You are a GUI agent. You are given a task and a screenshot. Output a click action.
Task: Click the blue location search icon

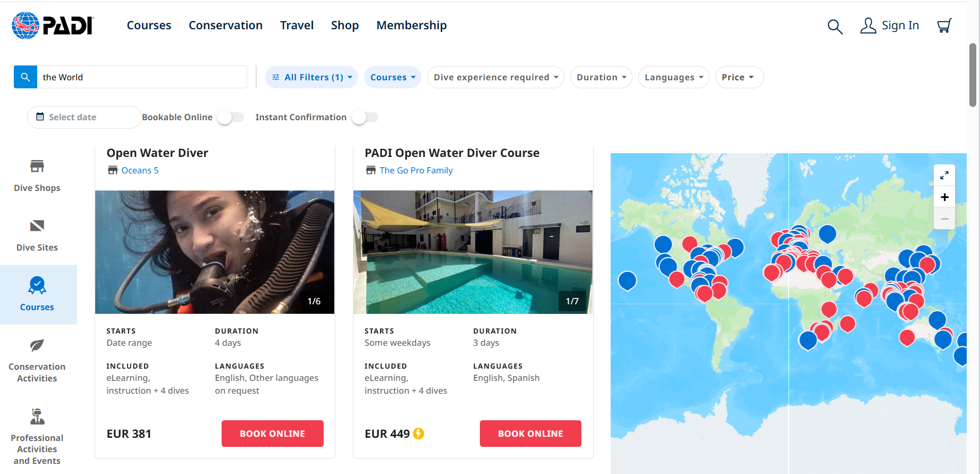click(x=26, y=77)
